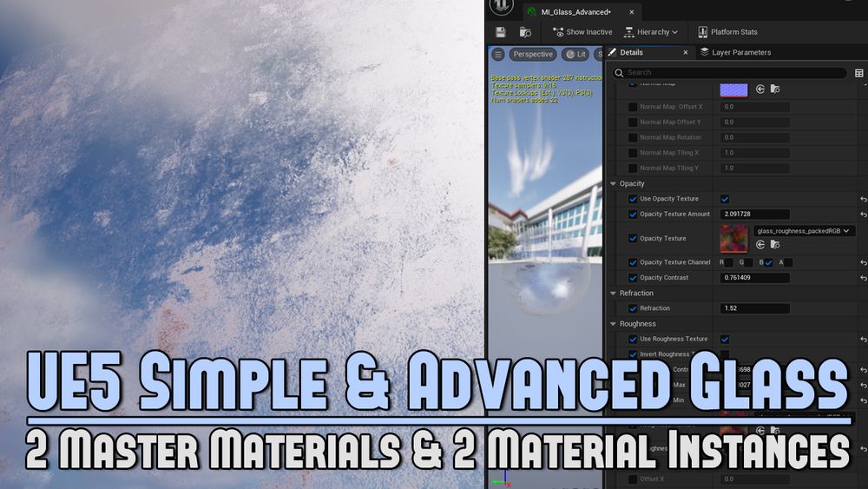Switch to the Details tab
Screen dimensions: 868x489
tap(631, 52)
